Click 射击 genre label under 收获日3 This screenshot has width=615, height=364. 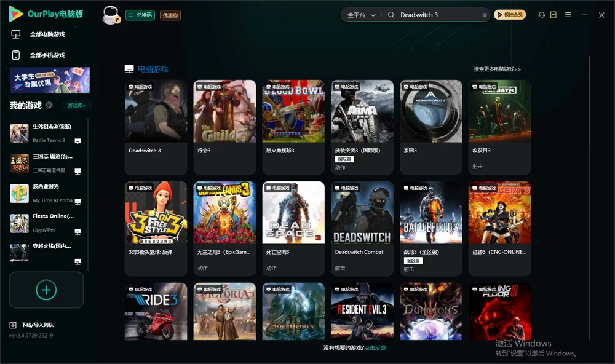pos(477,167)
